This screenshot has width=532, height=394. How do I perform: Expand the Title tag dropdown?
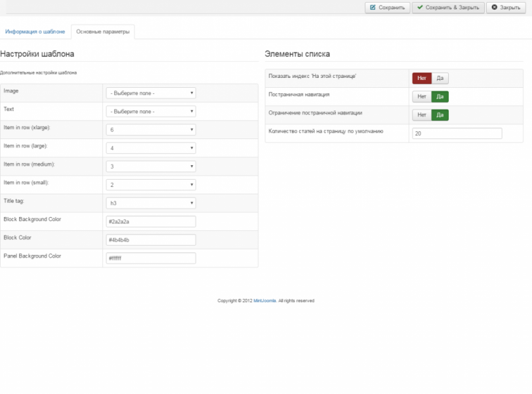coord(150,203)
